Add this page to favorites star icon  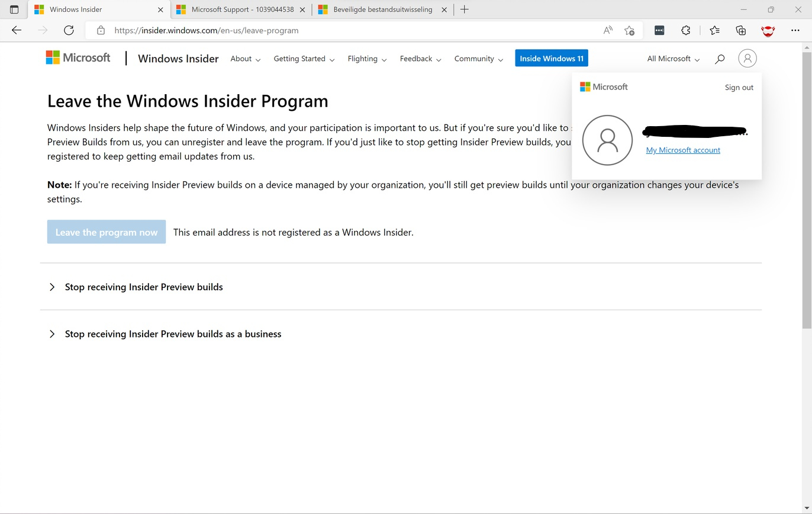point(629,30)
